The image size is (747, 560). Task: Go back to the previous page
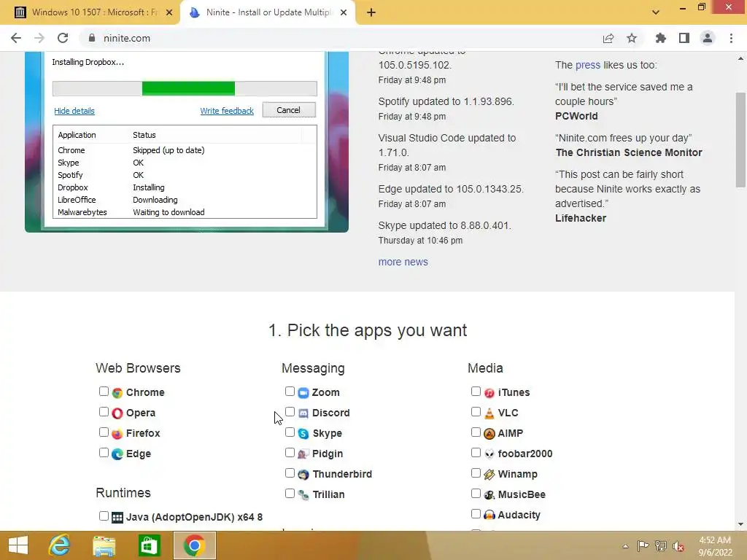point(16,38)
